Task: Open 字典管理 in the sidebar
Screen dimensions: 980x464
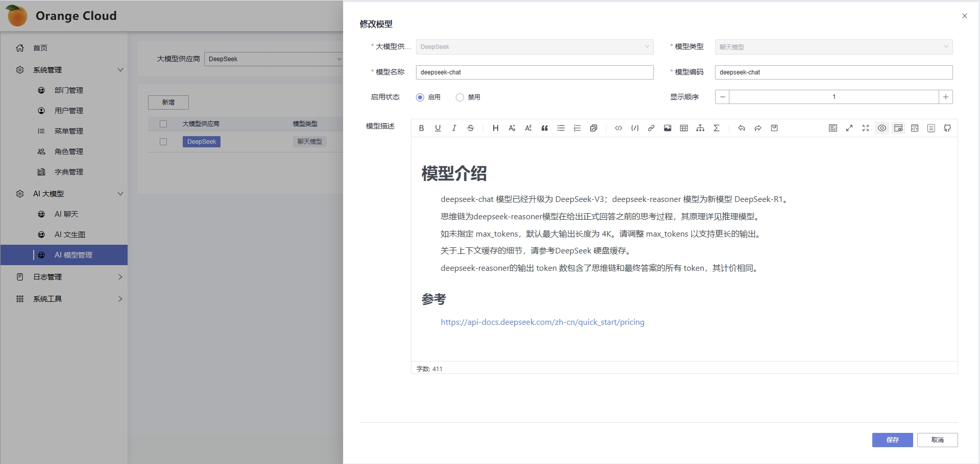Action: point(64,172)
